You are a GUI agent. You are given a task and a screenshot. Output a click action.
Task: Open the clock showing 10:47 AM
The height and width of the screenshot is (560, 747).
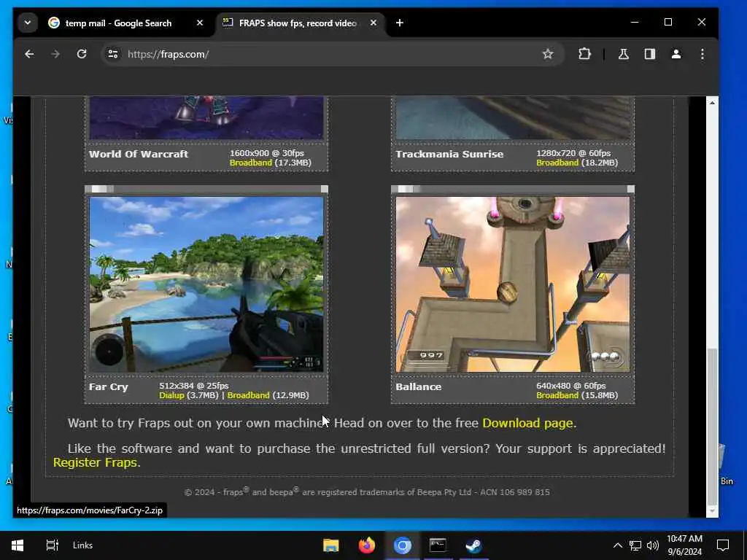click(684, 545)
